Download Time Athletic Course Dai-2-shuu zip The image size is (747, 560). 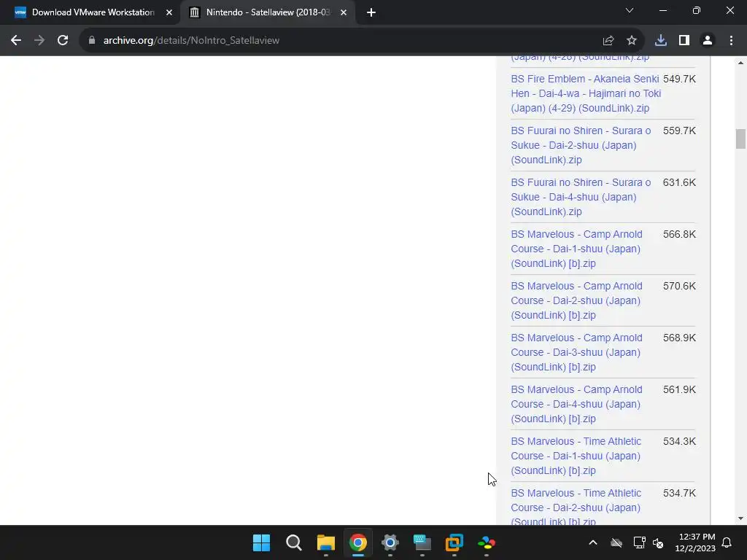coord(576,507)
